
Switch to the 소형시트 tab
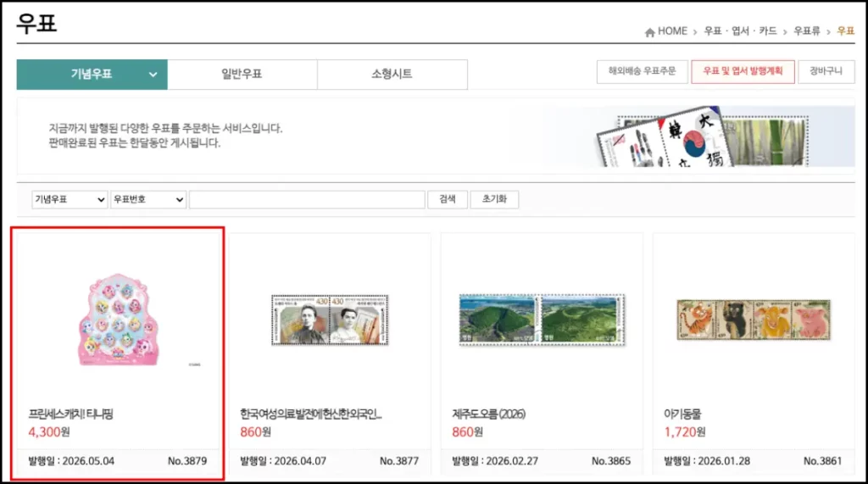click(392, 75)
